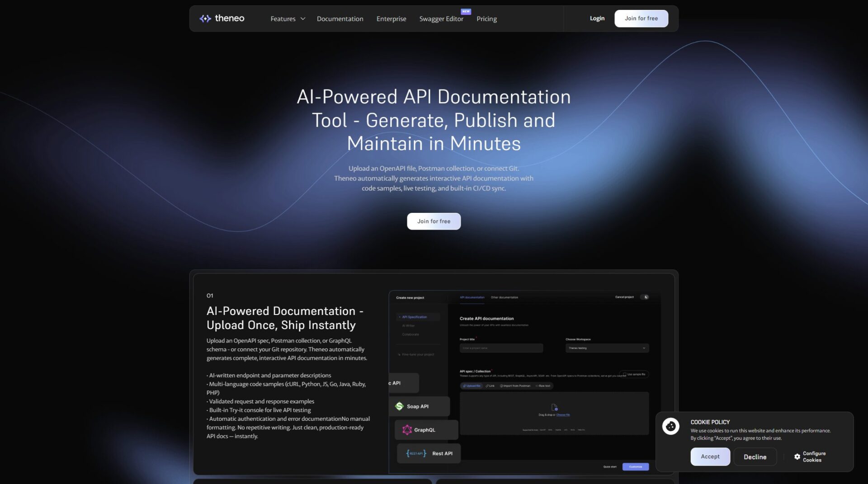Go to the Pricing page
The image size is (868, 484).
(486, 19)
